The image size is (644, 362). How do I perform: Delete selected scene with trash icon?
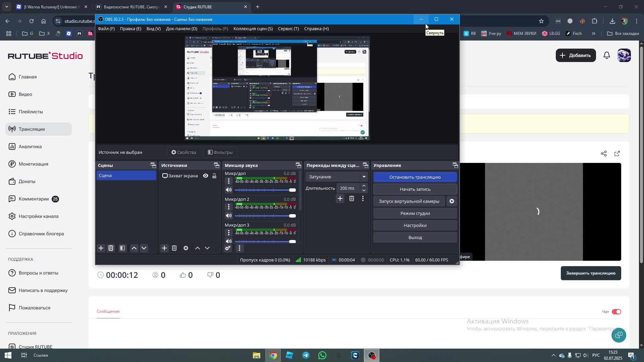click(111, 248)
